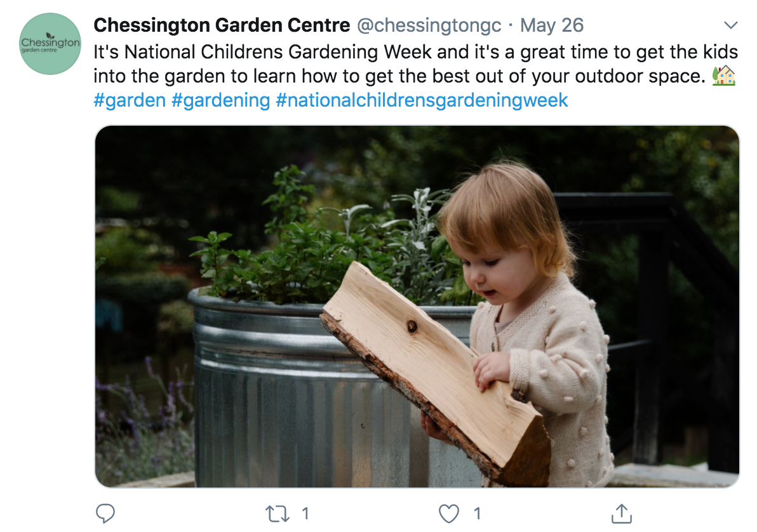Click the house garden emoji in the tweet

[x=724, y=76]
